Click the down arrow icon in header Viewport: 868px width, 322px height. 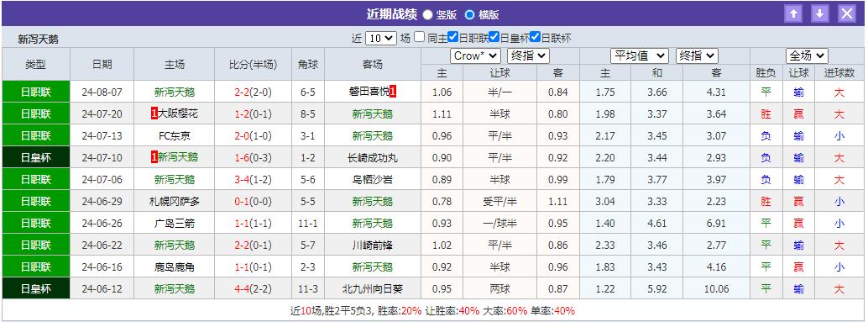click(820, 13)
